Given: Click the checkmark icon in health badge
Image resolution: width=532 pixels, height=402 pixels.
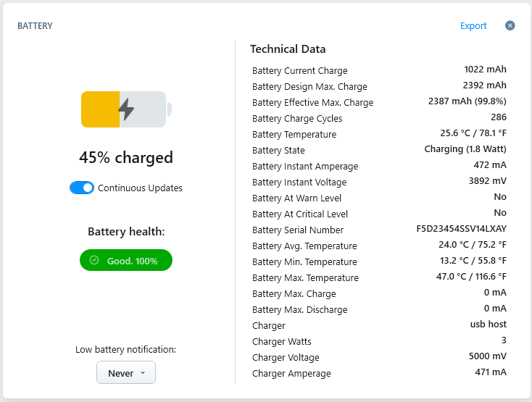Looking at the screenshot, I should click(94, 260).
